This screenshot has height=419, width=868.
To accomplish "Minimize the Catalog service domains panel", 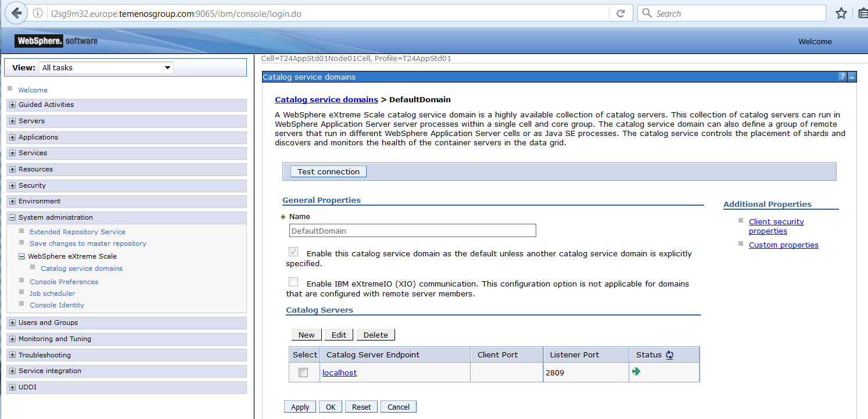I will point(852,77).
